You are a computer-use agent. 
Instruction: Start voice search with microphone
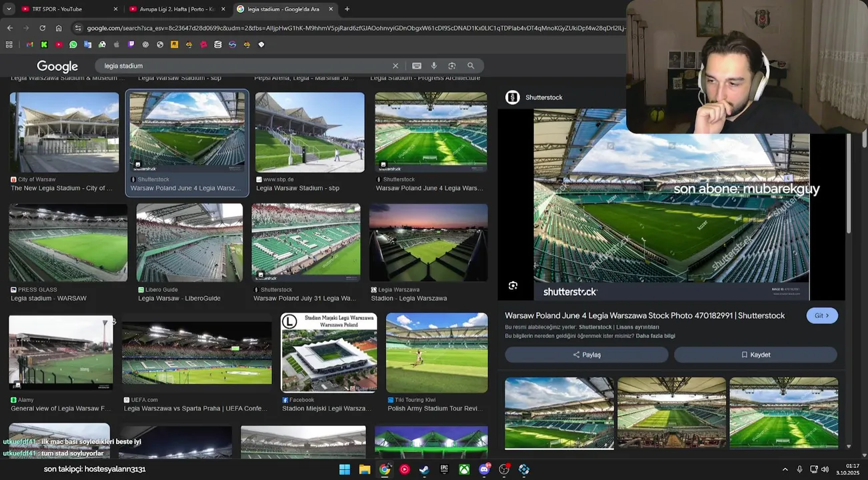pos(434,66)
